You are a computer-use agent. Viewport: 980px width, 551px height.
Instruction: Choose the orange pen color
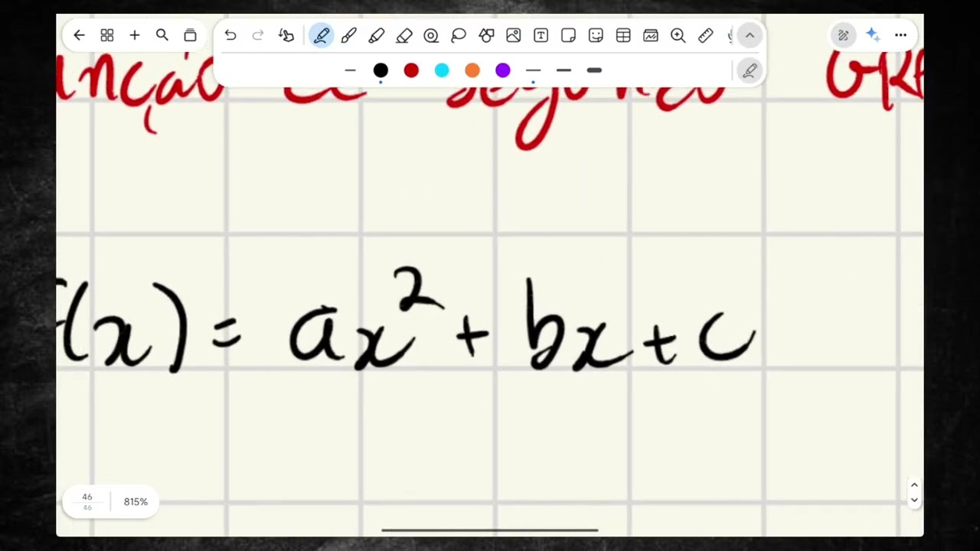[472, 70]
